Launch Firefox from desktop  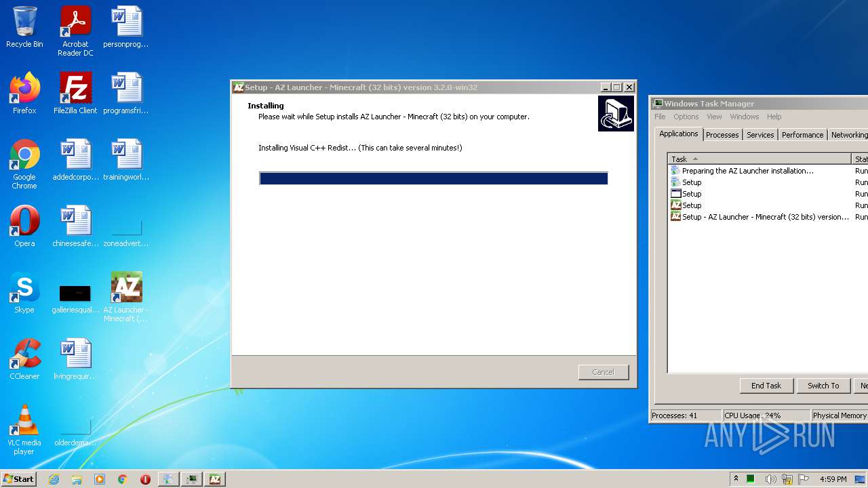[24, 94]
